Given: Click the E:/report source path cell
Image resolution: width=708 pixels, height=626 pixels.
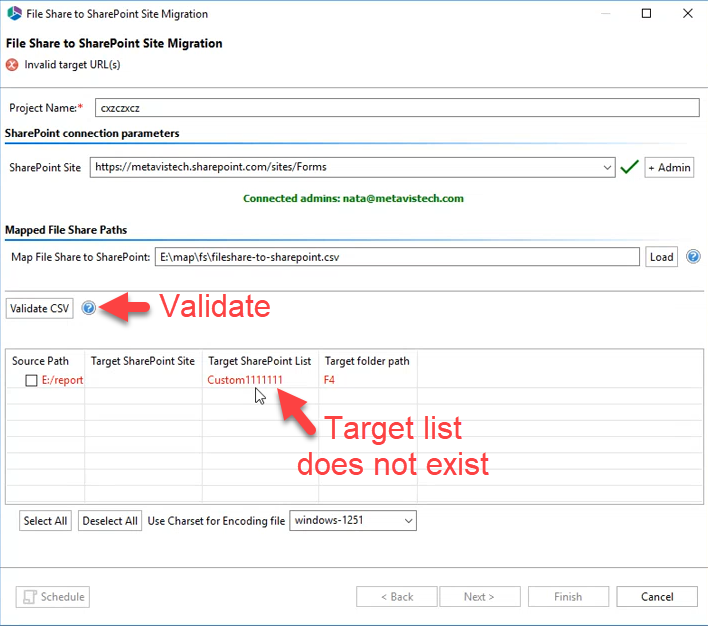Looking at the screenshot, I should pos(62,380).
